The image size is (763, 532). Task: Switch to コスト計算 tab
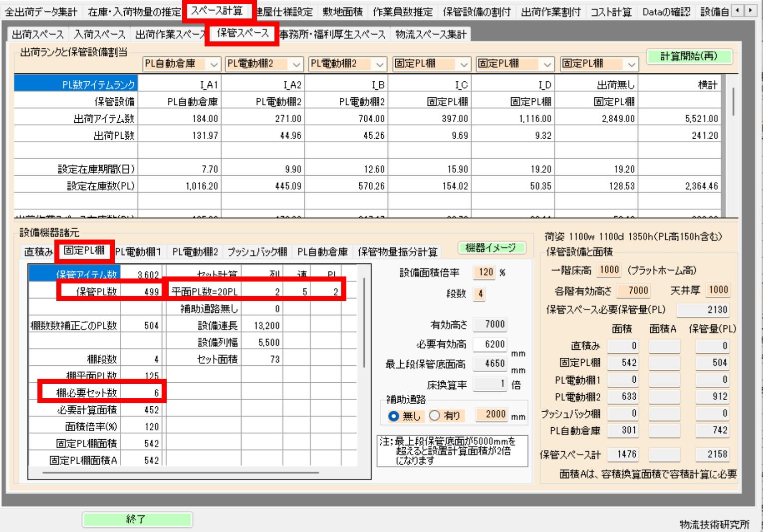(611, 11)
